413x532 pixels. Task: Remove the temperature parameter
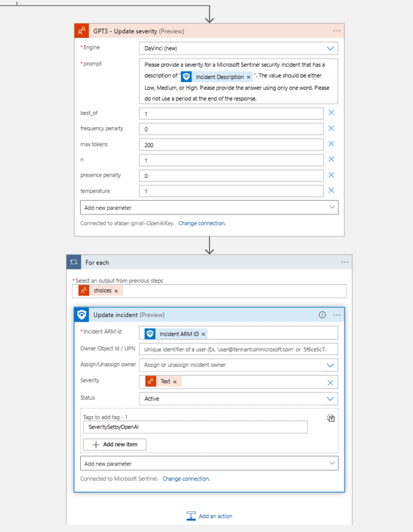(x=331, y=191)
